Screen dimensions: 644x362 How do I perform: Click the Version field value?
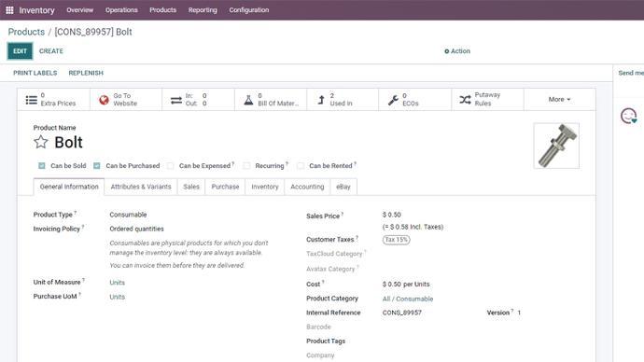click(519, 313)
